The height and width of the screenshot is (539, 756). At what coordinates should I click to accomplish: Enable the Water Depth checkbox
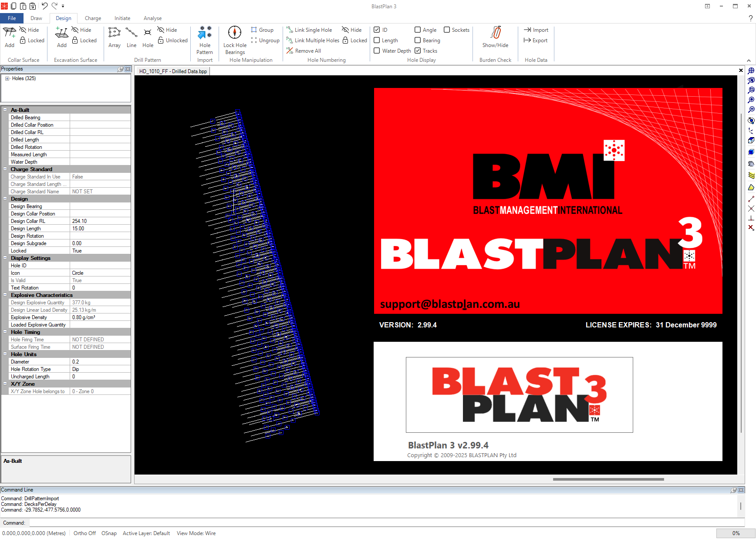tap(377, 51)
